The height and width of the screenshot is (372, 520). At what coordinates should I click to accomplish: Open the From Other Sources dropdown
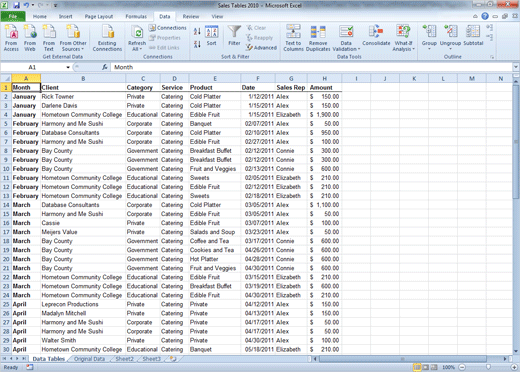(73, 38)
